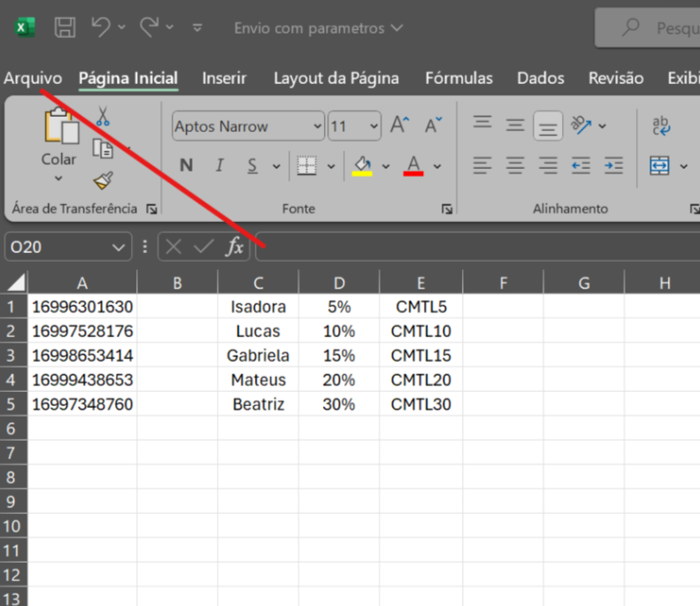Viewport: 700px width, 606px height.
Task: Merge and center cells icon
Action: click(x=659, y=166)
